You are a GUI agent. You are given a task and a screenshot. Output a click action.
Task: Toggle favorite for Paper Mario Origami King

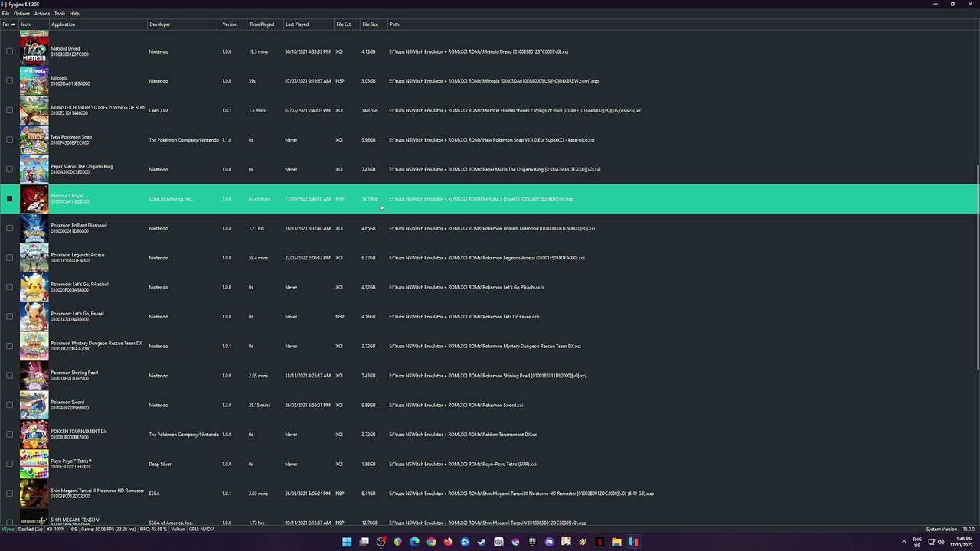[10, 169]
